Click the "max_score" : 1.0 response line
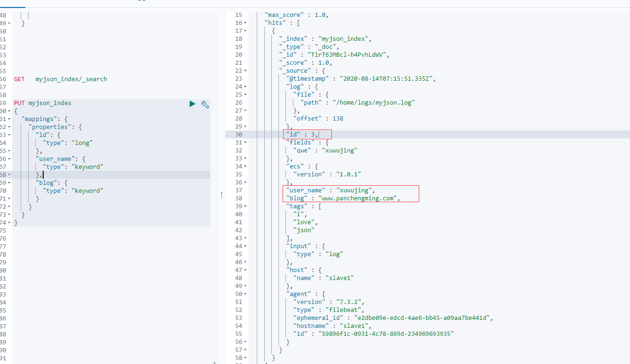The width and height of the screenshot is (630, 364). [296, 15]
